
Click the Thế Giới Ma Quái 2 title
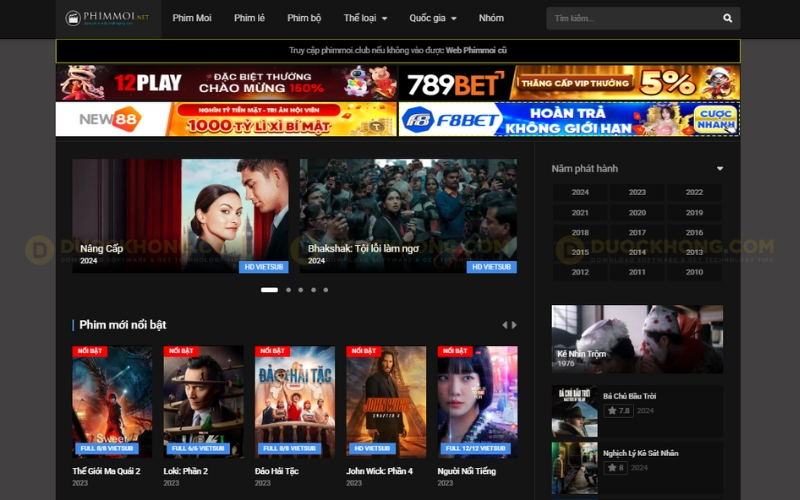(x=106, y=471)
